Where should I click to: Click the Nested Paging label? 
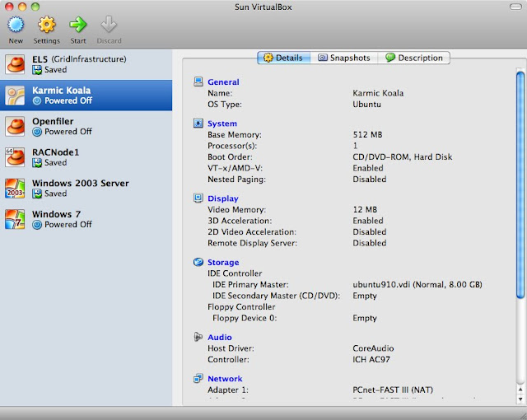click(236, 180)
